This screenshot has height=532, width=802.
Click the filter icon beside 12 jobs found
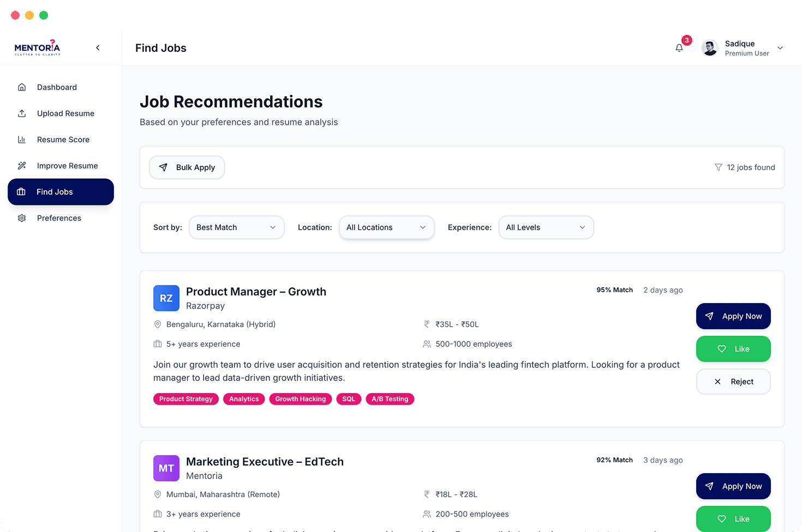[x=719, y=167]
